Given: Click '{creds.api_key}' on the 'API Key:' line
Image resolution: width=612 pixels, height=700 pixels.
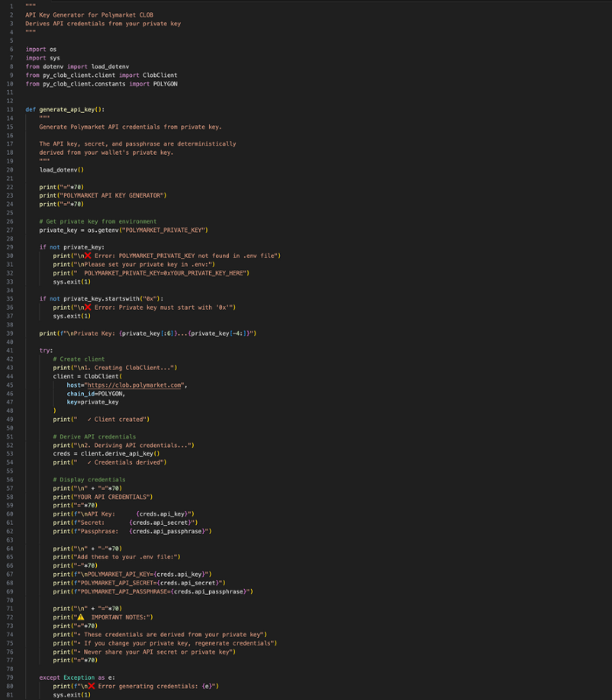Looking at the screenshot, I should pyautogui.click(x=163, y=514).
